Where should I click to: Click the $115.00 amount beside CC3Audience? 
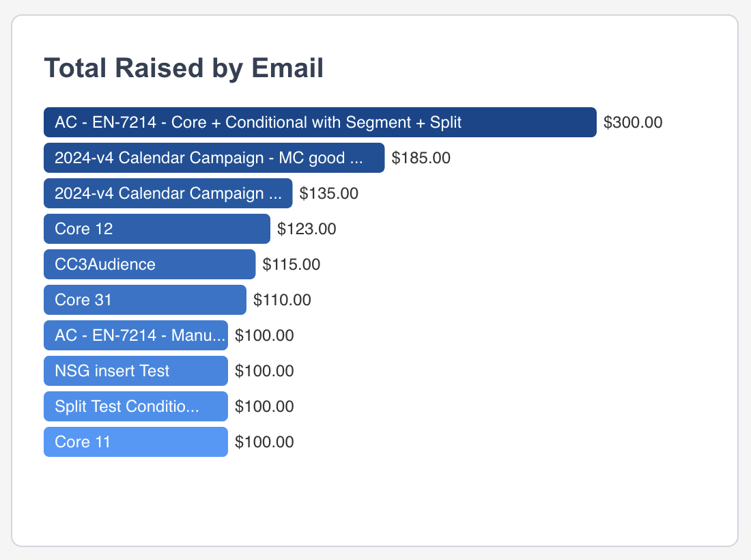[292, 264]
